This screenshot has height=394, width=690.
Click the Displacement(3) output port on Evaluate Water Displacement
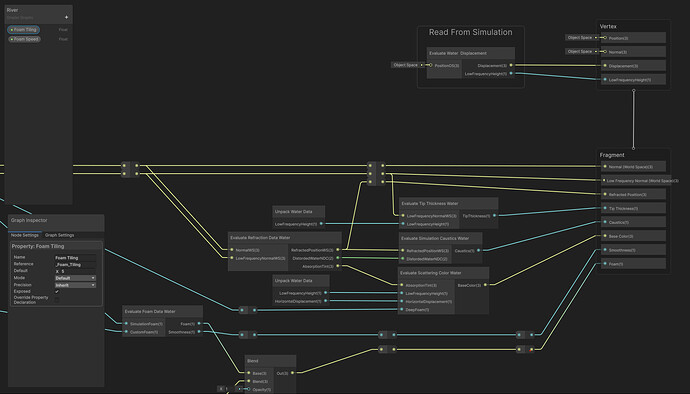pos(511,65)
